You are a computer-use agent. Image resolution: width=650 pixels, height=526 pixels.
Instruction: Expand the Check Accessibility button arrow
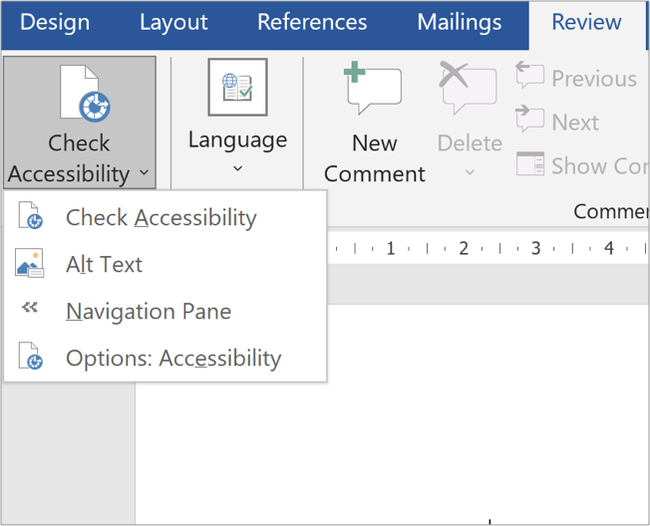click(144, 172)
